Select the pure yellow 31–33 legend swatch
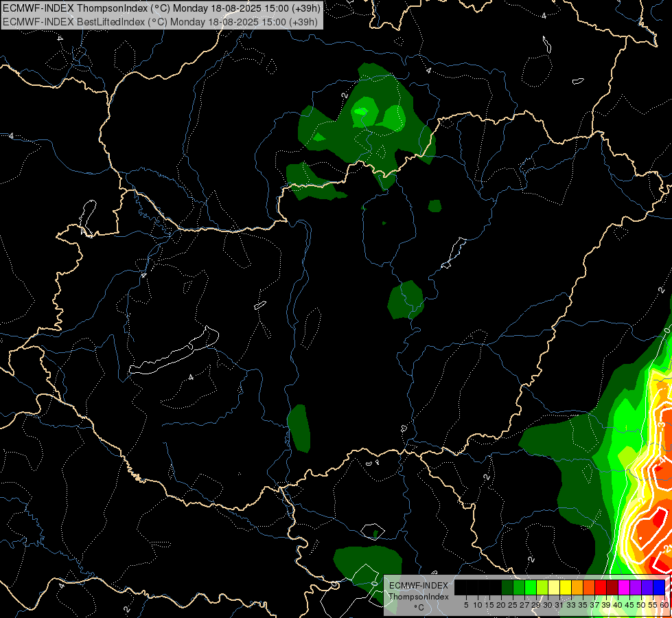Viewport: 672px width, 618px height. coord(566,587)
